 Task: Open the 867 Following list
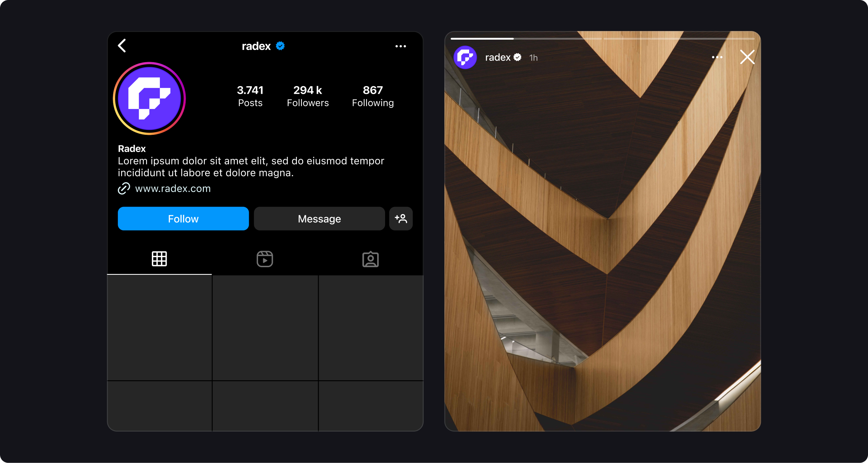[373, 96]
